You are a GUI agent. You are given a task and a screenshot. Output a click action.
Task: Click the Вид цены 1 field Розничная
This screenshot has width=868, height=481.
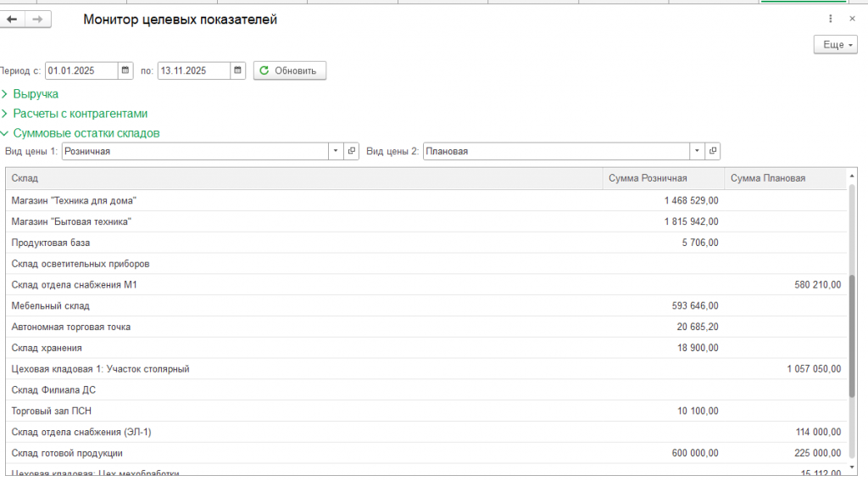point(196,151)
